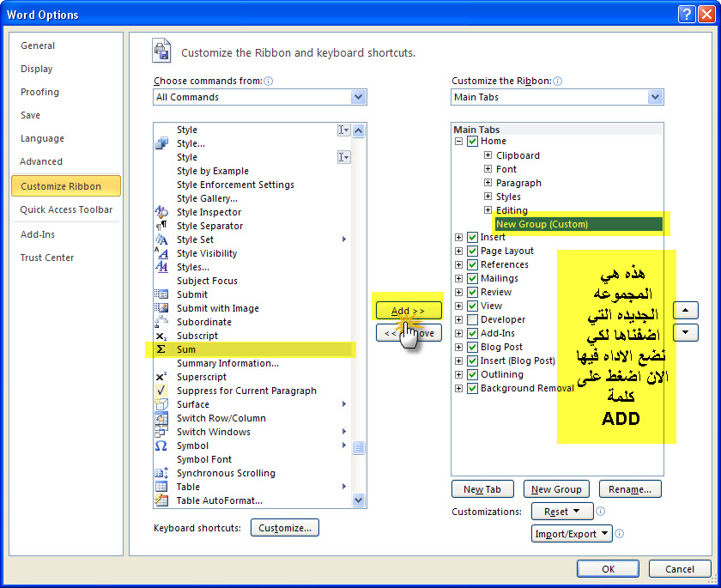The height and width of the screenshot is (588, 721).
Task: Select the Style Set icon
Action: click(x=161, y=239)
